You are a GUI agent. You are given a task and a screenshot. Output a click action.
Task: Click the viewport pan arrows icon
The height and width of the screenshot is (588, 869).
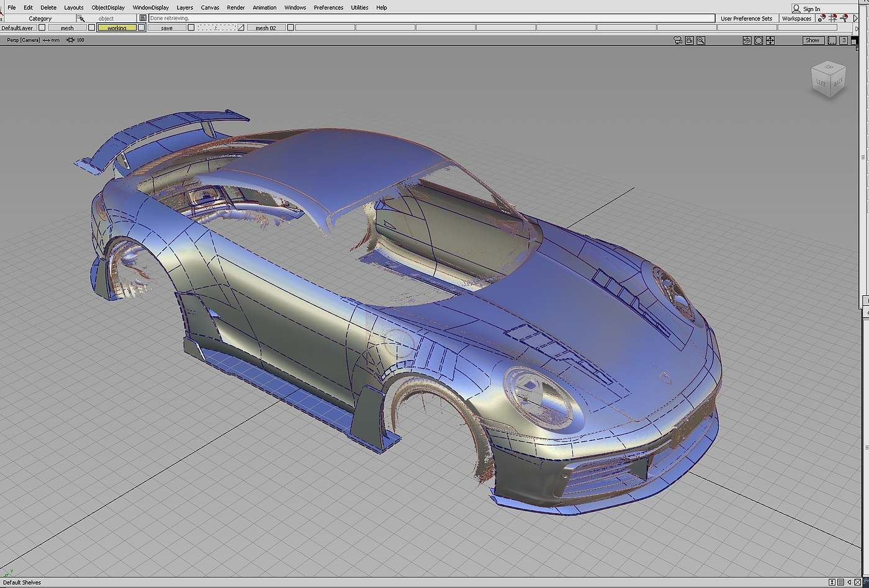tap(770, 40)
